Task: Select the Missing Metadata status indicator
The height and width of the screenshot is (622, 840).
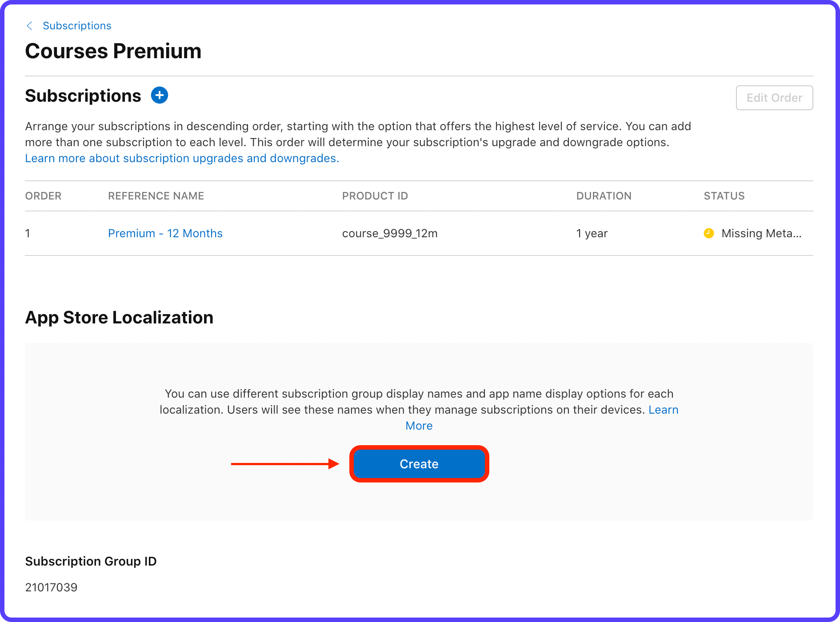Action: pos(762,233)
